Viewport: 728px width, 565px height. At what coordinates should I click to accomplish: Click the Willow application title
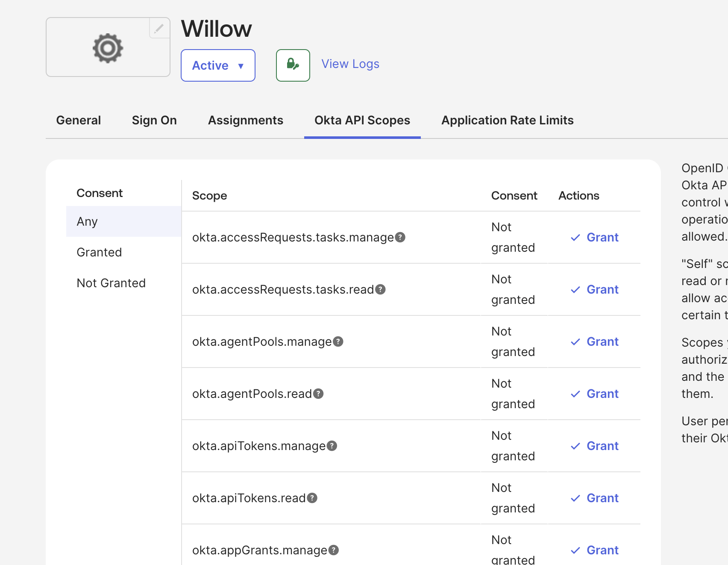(217, 29)
